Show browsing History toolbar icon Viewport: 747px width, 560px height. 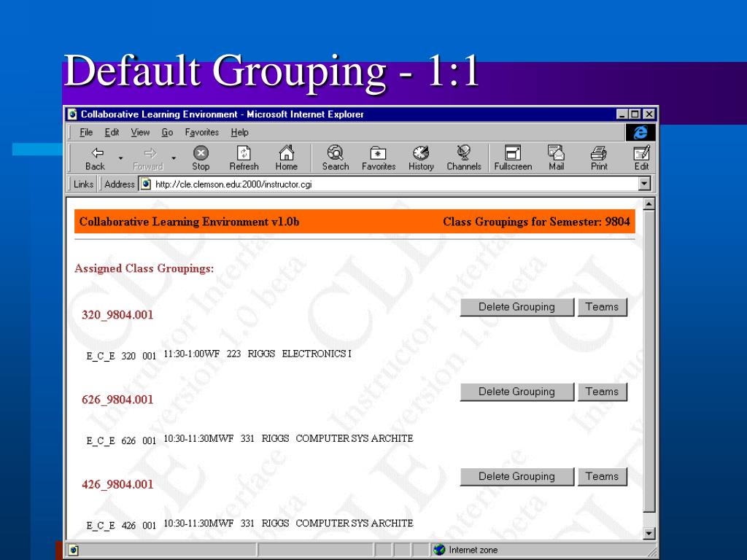click(x=421, y=158)
